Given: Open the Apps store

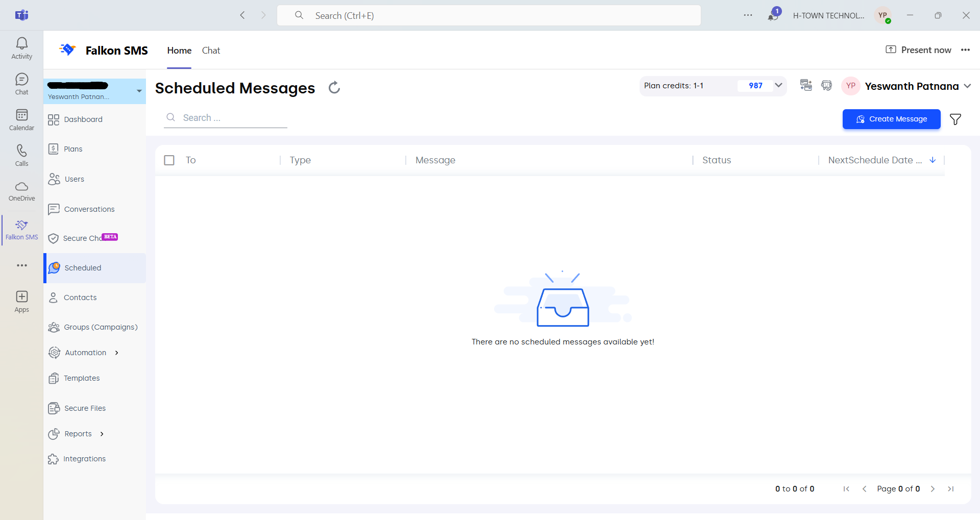Looking at the screenshot, I should [21, 302].
